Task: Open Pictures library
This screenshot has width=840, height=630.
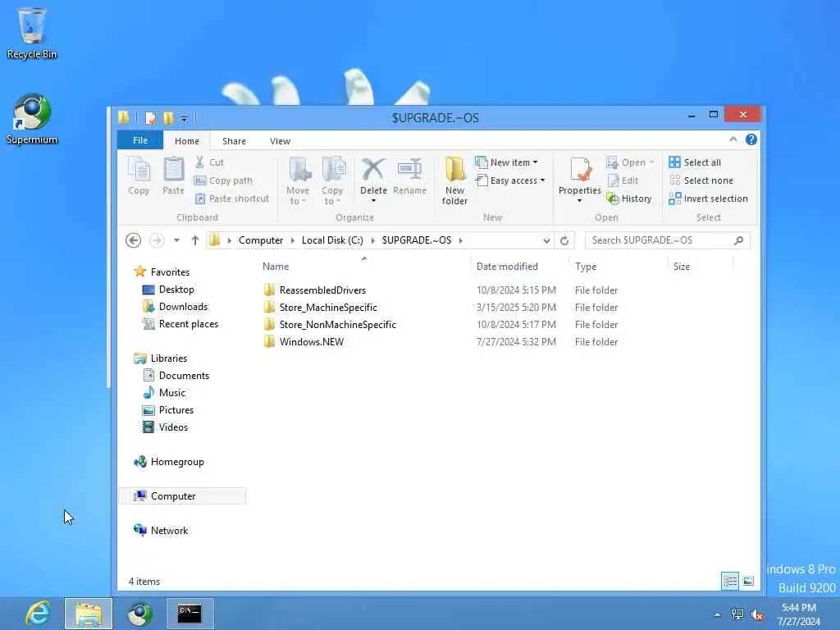Action: [168, 410]
